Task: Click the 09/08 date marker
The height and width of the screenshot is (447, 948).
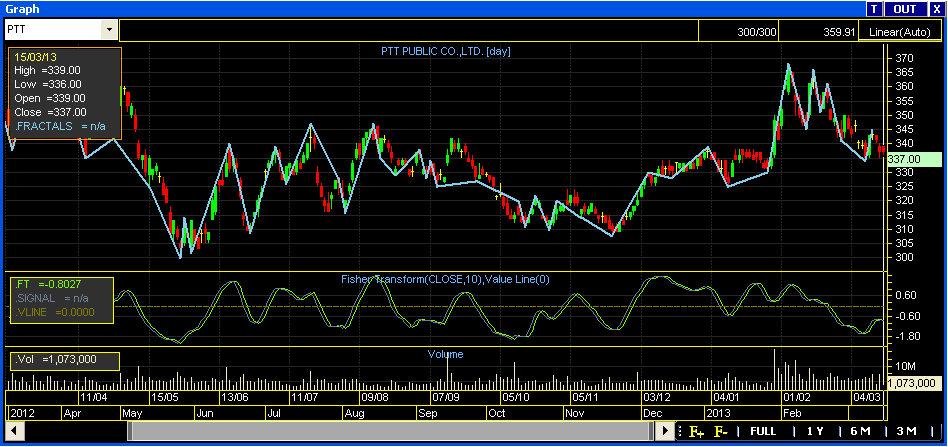Action: click(375, 398)
